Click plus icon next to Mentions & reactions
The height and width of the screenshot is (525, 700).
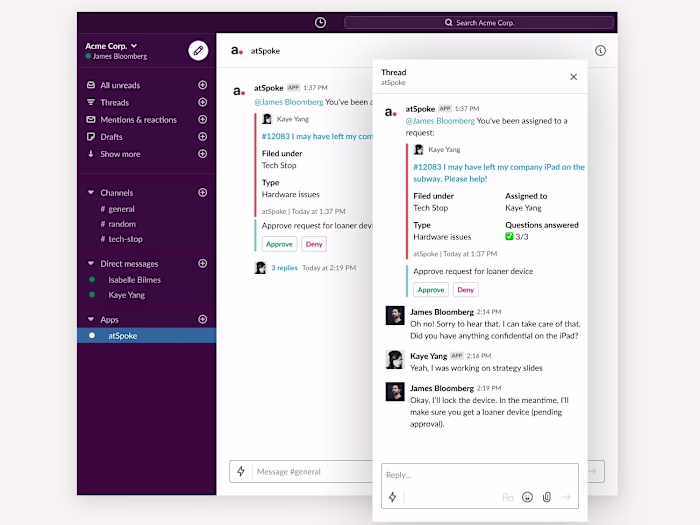[x=202, y=119]
